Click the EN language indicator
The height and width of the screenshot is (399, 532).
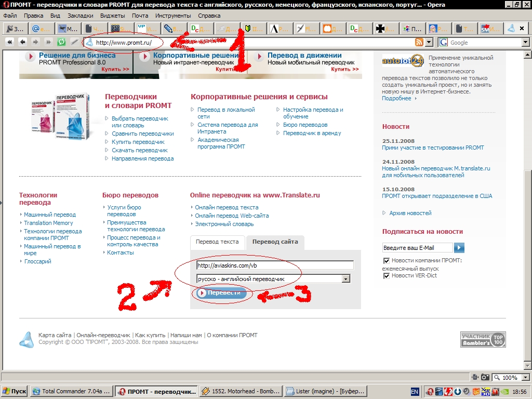pyautogui.click(x=415, y=392)
